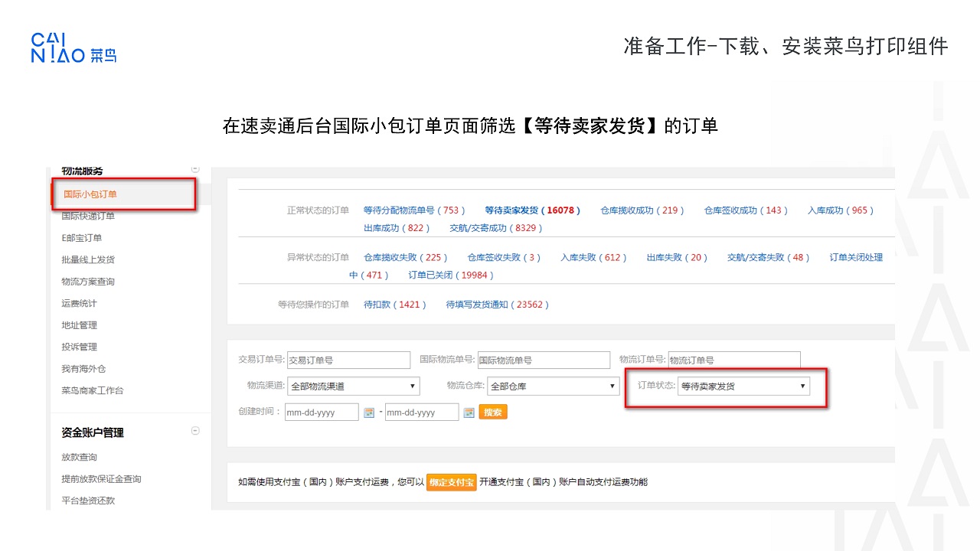Filter by 仓库签收成功 (143)

pyautogui.click(x=746, y=210)
